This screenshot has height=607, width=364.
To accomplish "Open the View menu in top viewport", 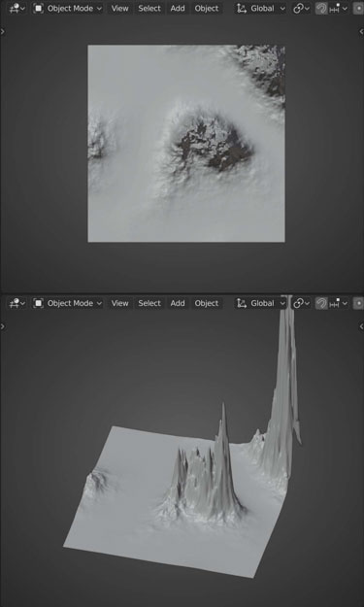I will [x=119, y=8].
